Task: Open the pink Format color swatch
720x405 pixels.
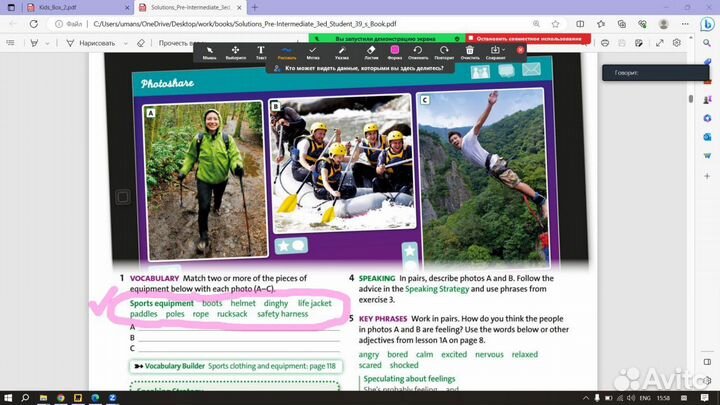Action: click(394, 50)
